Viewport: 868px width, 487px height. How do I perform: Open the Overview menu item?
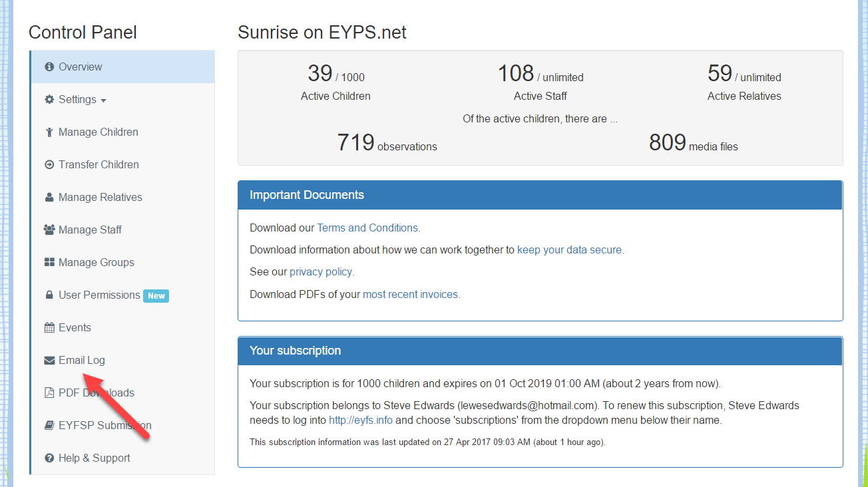pyautogui.click(x=123, y=67)
